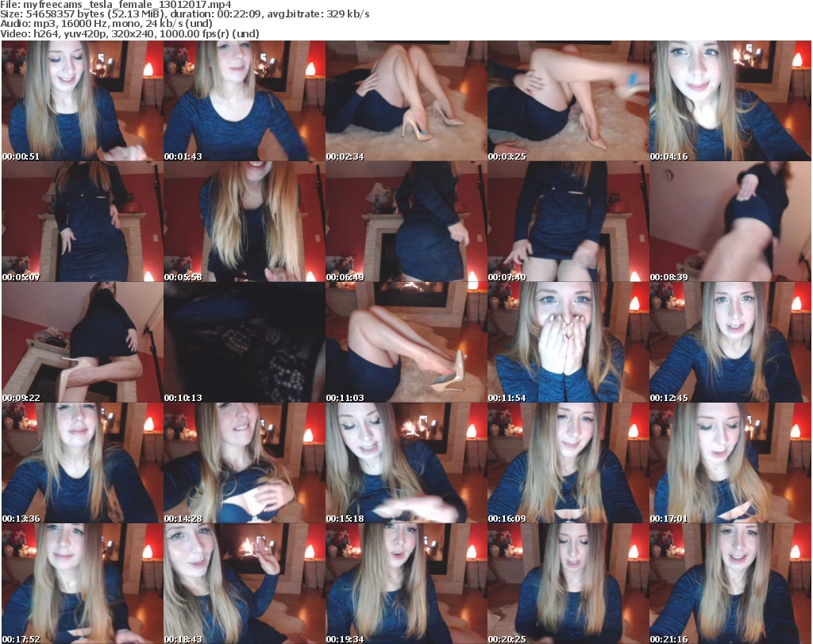Pick the 00:16:09 frame
This screenshot has width=813, height=644.
click(x=568, y=463)
